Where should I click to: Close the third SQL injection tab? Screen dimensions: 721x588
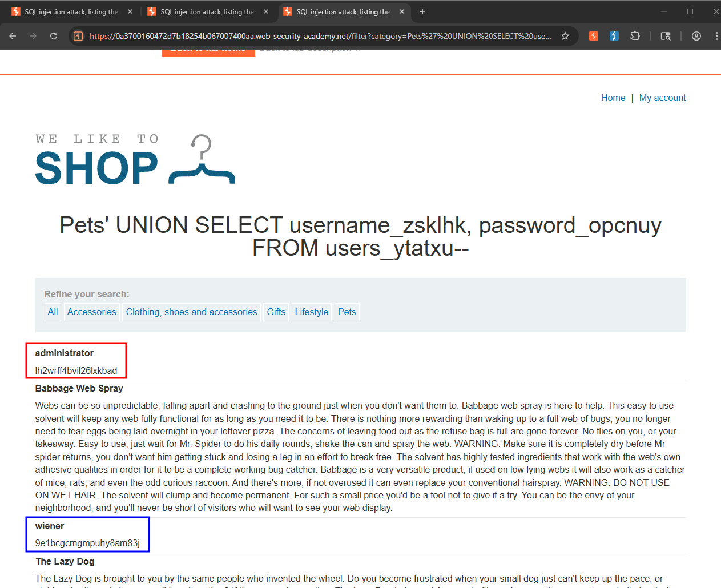pos(402,11)
